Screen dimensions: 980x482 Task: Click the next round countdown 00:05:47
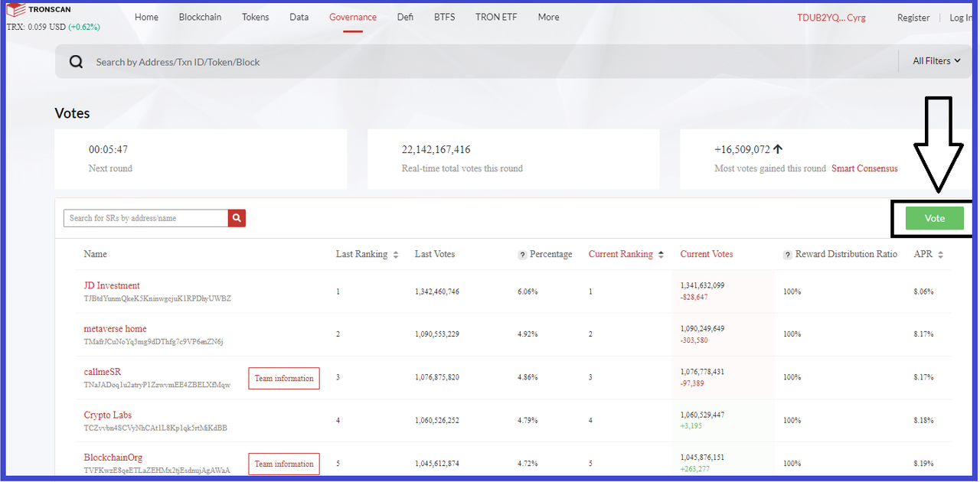[x=108, y=150]
